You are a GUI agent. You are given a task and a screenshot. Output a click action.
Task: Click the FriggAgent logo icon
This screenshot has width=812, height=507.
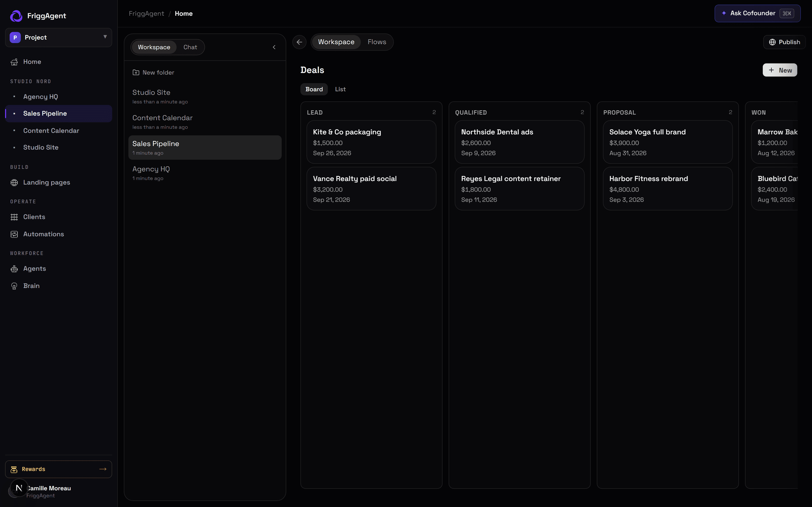click(16, 16)
